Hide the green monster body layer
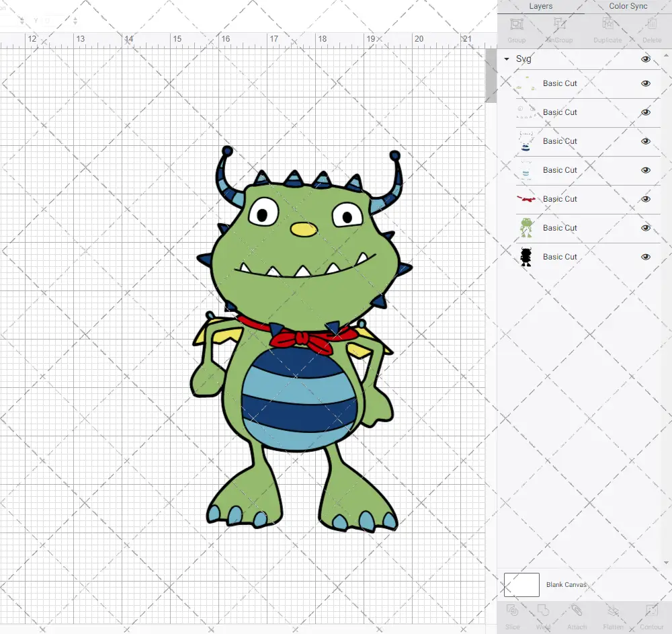Image resolution: width=672 pixels, height=634 pixels. tap(645, 228)
